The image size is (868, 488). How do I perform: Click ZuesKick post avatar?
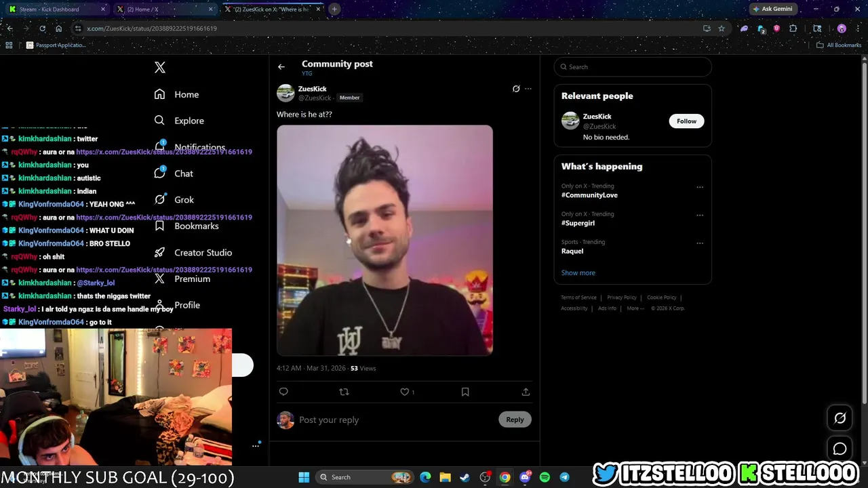285,93
